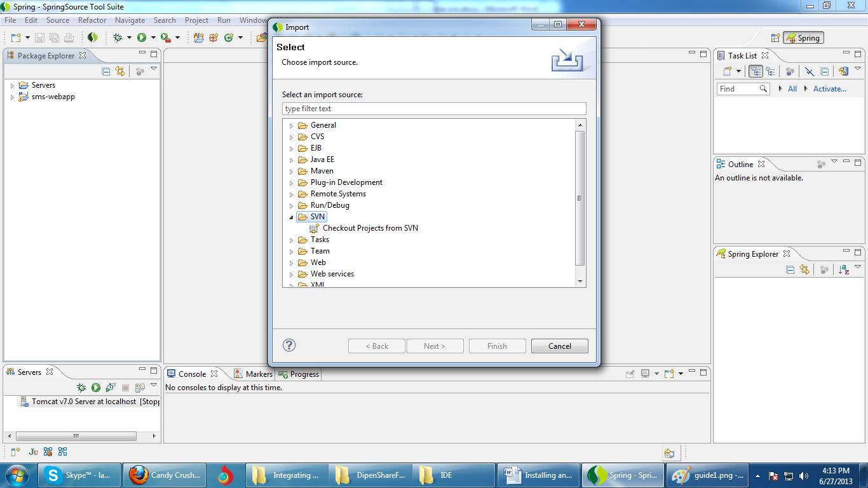The image size is (868, 488).
Task: Expand Servers in Package Explorer
Action: pyautogui.click(x=12, y=85)
